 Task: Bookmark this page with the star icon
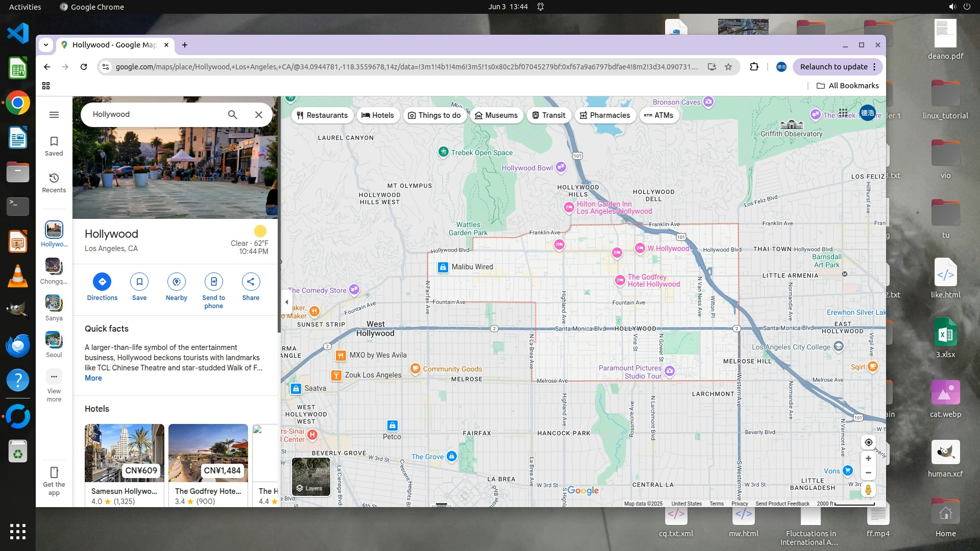coord(728,67)
